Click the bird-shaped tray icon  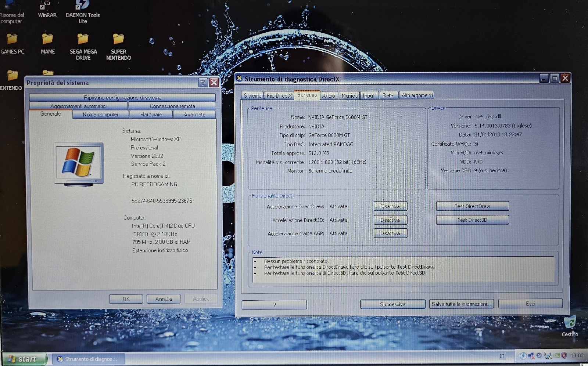[548, 355]
